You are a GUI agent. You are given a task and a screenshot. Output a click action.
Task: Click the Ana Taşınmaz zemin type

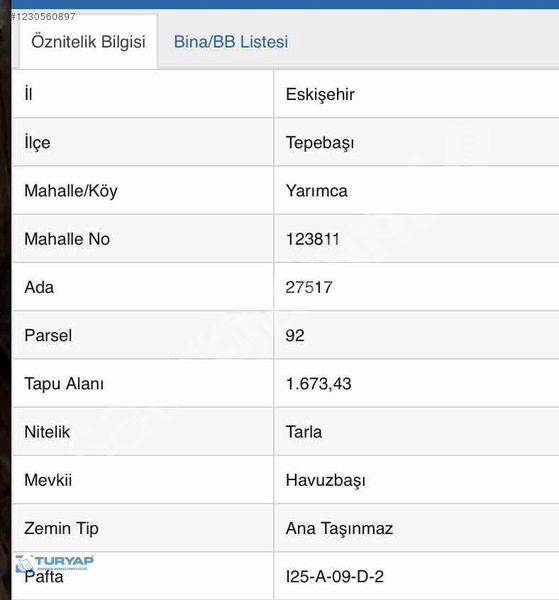pyautogui.click(x=339, y=528)
